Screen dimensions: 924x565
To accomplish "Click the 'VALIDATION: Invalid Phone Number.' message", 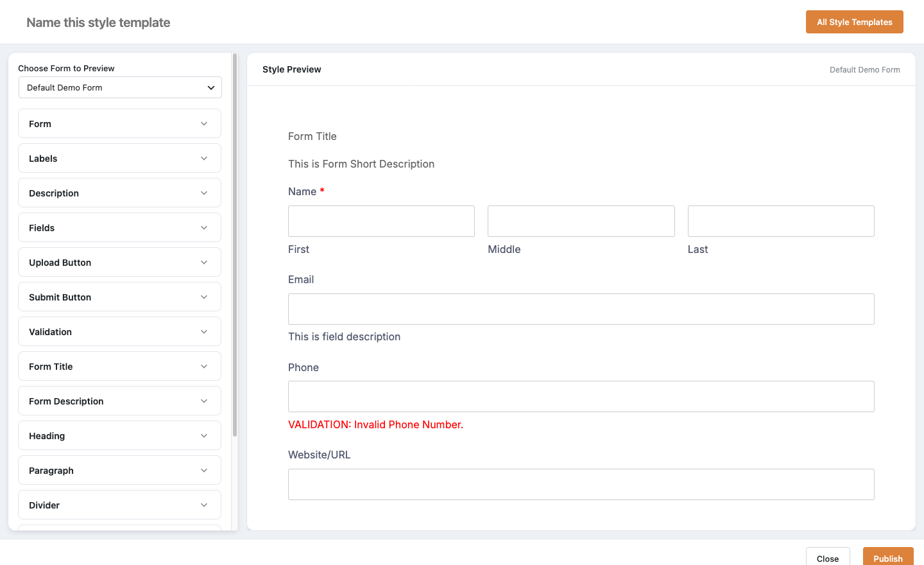I will point(375,424).
